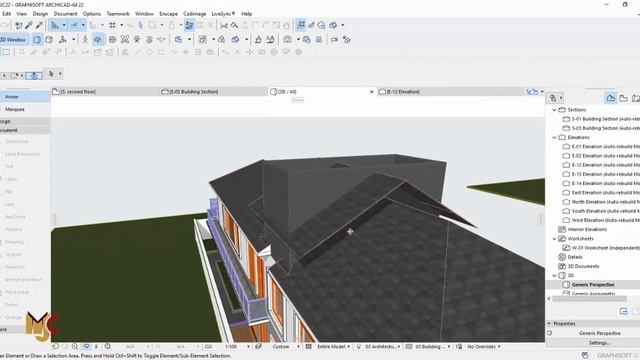The width and height of the screenshot is (640, 360).
Task: Click the arrow pointer icon in info box
Action: click(51, 74)
